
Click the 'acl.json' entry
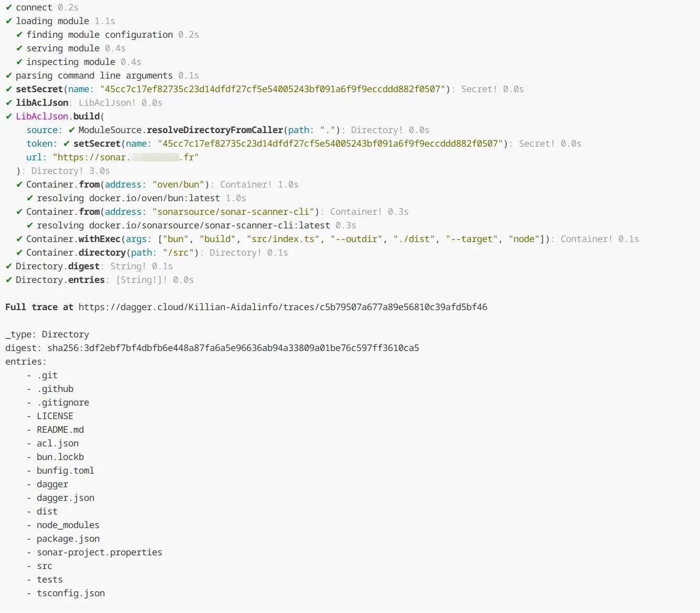coord(58,443)
